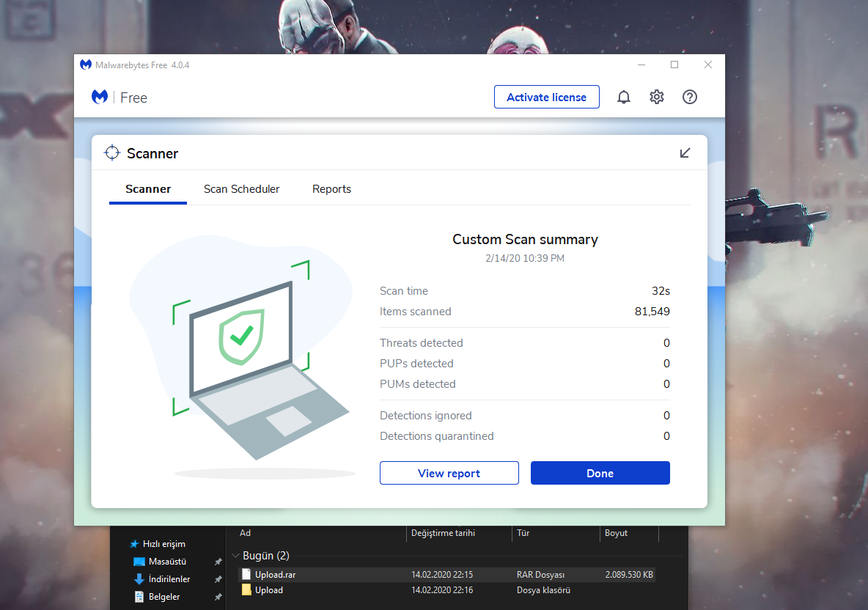868x610 pixels.
Task: Switch to the Scanner tab
Action: 148,189
